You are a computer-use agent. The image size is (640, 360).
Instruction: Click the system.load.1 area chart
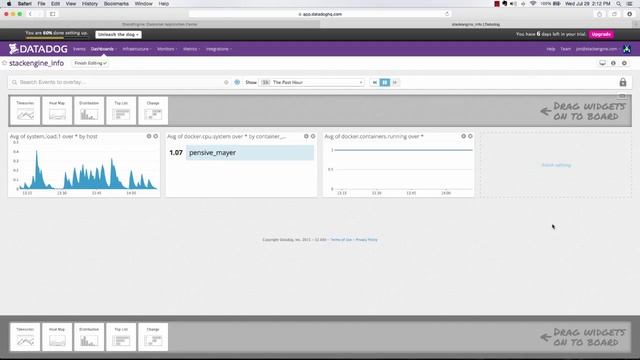click(x=87, y=169)
